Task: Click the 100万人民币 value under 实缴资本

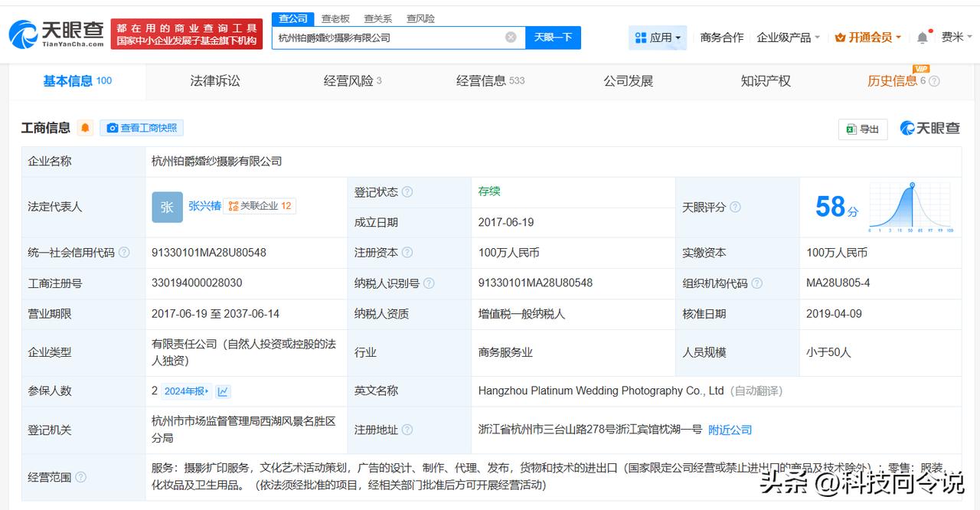Action: 837,253
